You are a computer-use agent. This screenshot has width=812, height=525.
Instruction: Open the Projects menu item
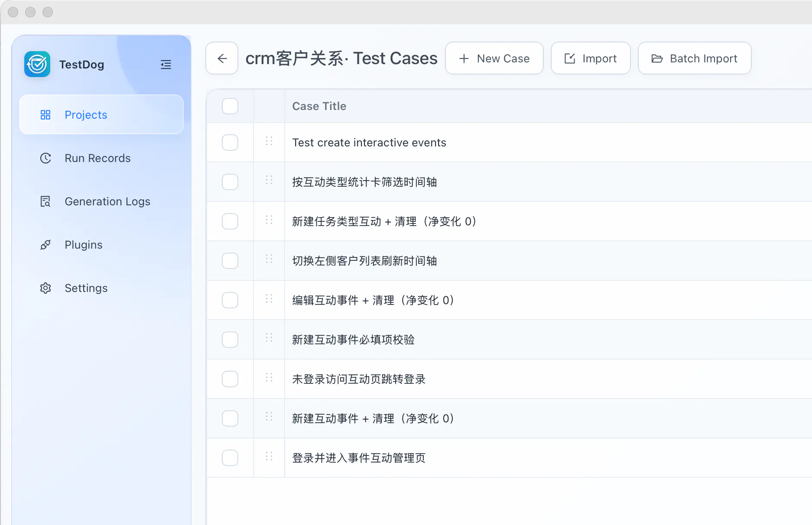pyautogui.click(x=101, y=115)
